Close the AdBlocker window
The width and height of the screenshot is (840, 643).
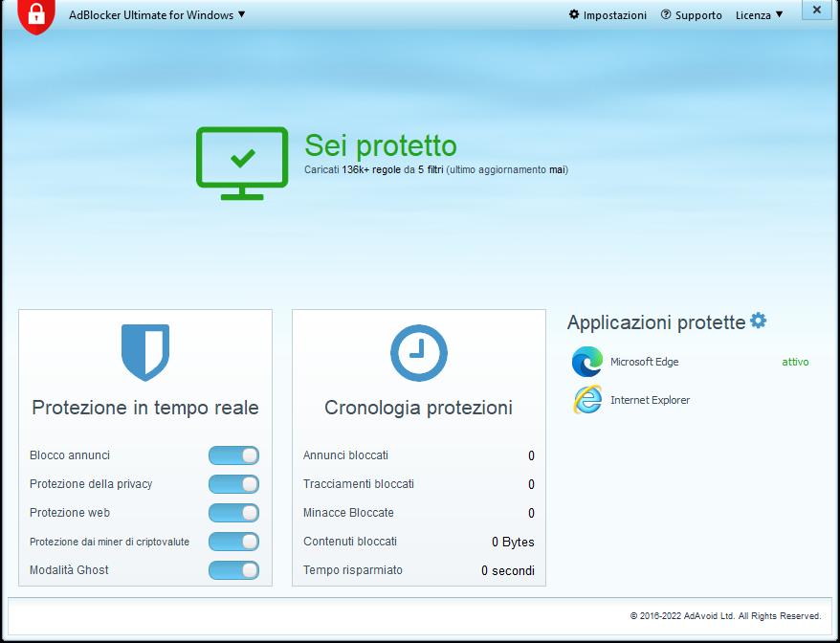[x=816, y=10]
